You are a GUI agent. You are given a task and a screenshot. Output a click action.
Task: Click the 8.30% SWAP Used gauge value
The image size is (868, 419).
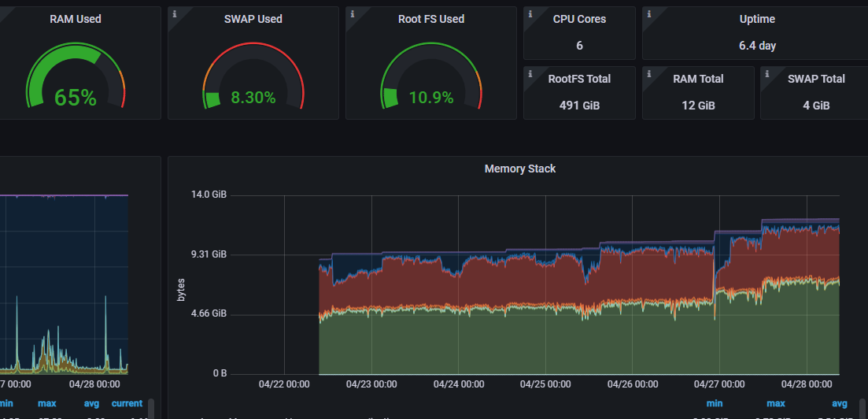tap(253, 98)
